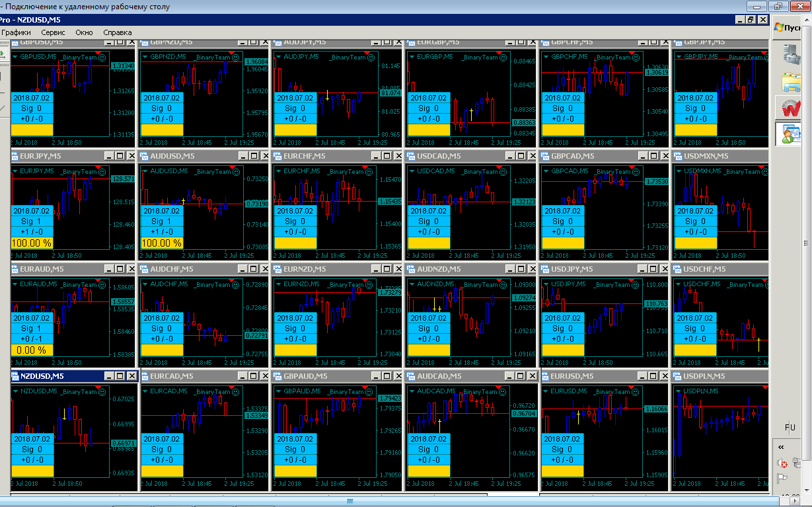Click the "100.00 %" value in AUDUSD chart
This screenshot has width=812, height=507.
click(x=162, y=243)
